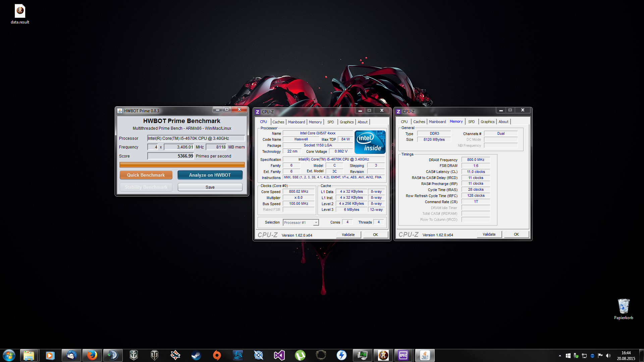Open the World of Warships taskbar icon
Screen dimensions: 644x362
coord(134,355)
